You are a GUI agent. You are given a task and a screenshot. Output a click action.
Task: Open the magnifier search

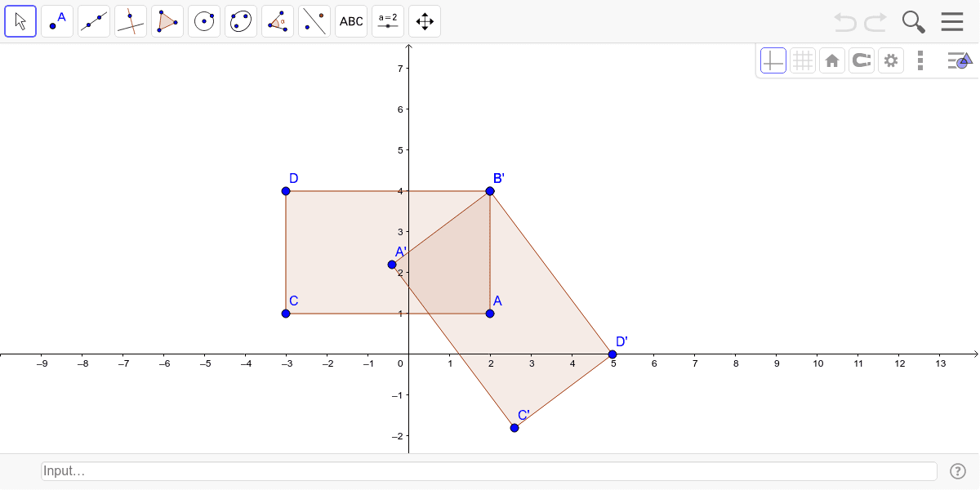click(913, 22)
